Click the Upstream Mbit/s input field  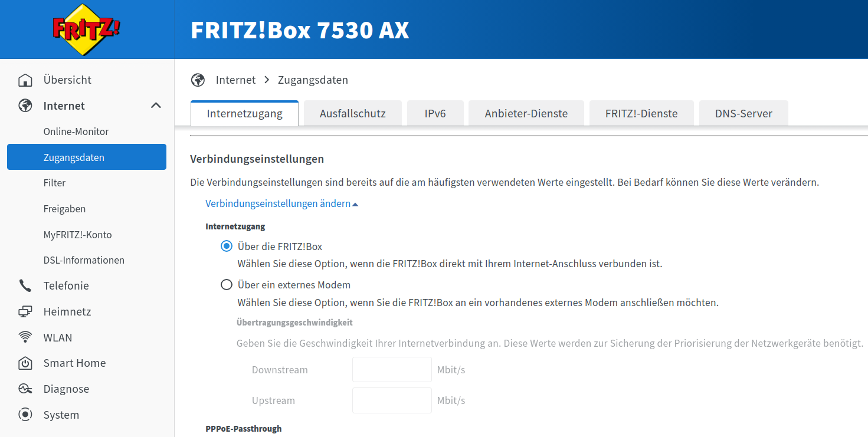(x=392, y=400)
